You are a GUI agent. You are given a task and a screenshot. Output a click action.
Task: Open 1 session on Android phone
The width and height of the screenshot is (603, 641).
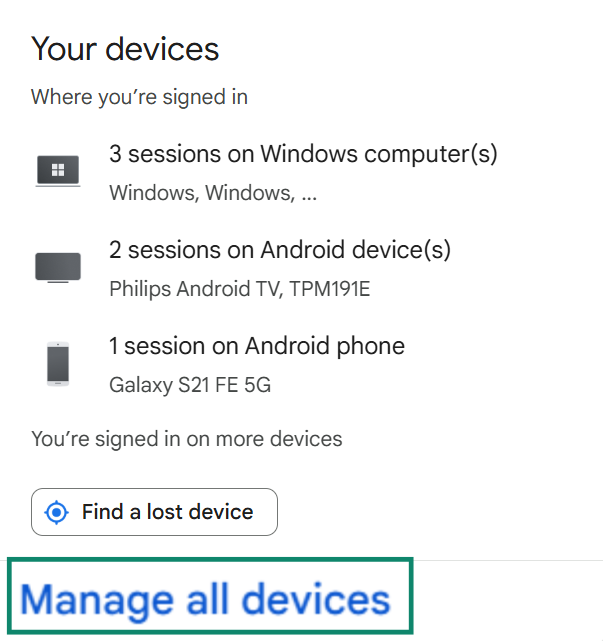click(x=257, y=347)
